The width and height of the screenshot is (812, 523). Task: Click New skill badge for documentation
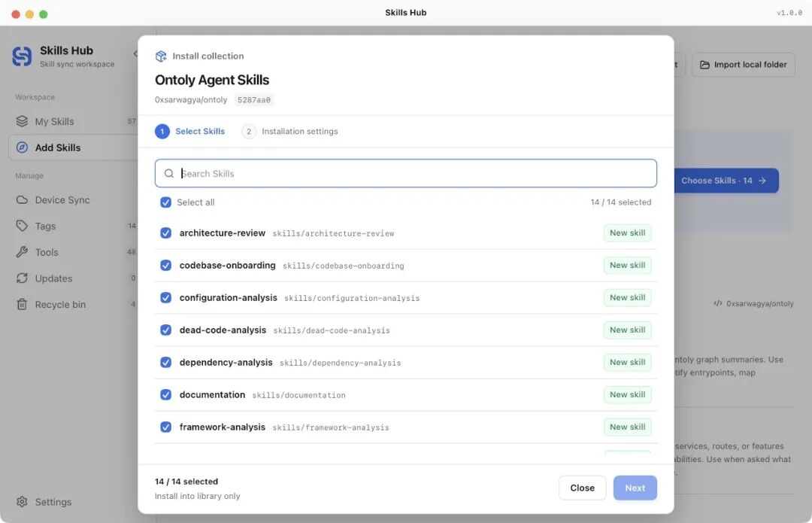pos(627,394)
